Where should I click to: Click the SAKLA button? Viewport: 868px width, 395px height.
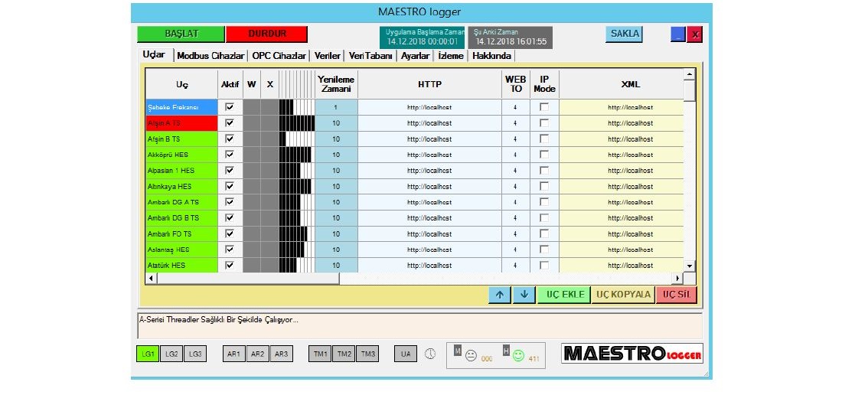(625, 34)
